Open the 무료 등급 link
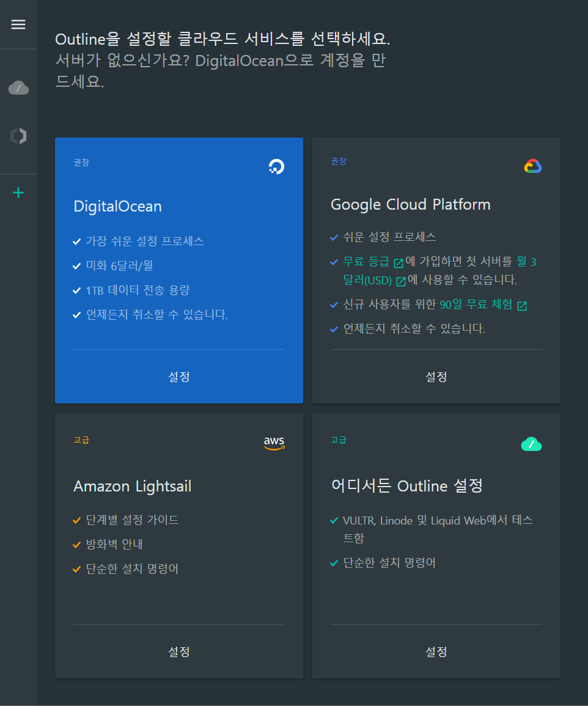588x706 pixels. click(x=366, y=261)
